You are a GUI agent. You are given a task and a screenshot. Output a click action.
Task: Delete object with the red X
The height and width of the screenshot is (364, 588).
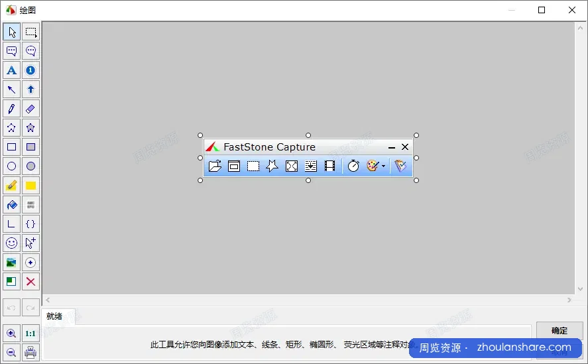[30, 282]
